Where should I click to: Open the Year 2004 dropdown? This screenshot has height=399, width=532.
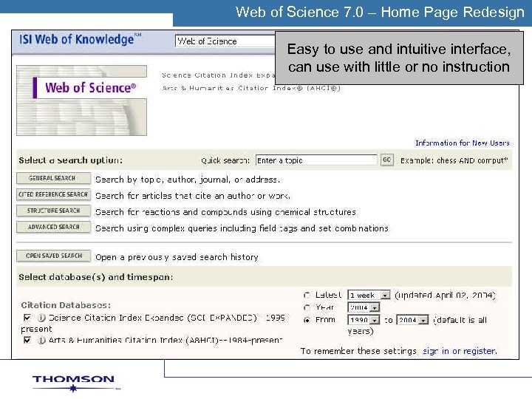pyautogui.click(x=364, y=307)
